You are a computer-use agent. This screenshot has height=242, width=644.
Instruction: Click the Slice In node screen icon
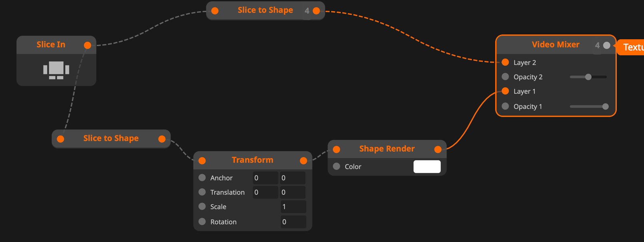coord(56,70)
